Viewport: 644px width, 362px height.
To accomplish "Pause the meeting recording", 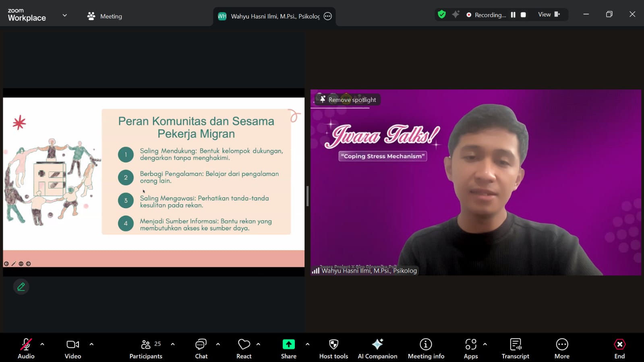I will tap(513, 15).
